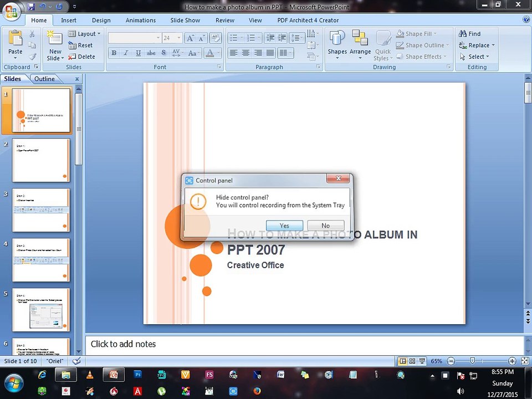This screenshot has width=532, height=399.
Task: Open the Review tab
Action: pos(225,21)
